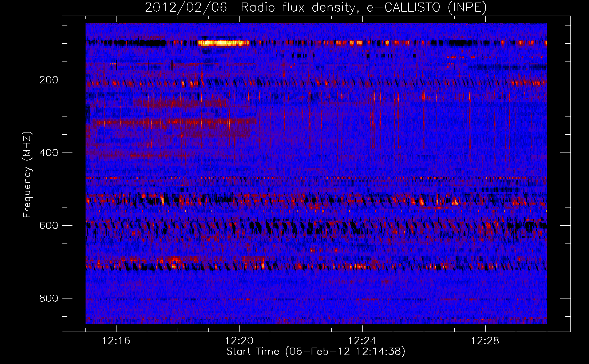Click the plot title '2012/02/06 Radio flux density'
The width and height of the screenshot is (589, 364).
(x=316, y=7)
